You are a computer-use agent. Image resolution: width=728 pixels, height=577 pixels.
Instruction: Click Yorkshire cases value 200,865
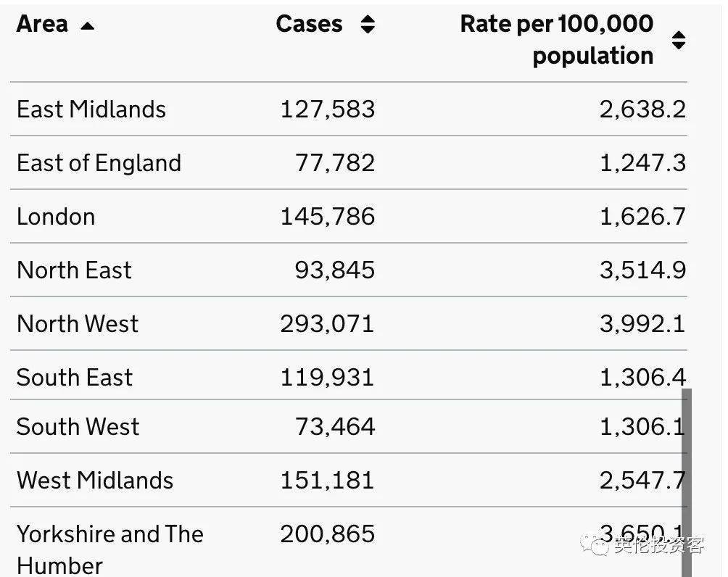tap(327, 534)
